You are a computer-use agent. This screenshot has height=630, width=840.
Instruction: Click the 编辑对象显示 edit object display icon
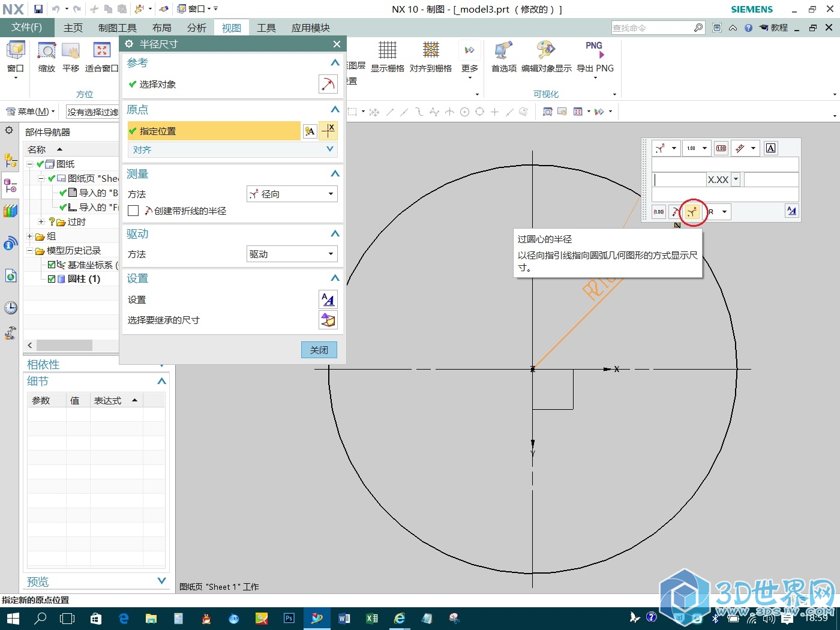coord(546,50)
